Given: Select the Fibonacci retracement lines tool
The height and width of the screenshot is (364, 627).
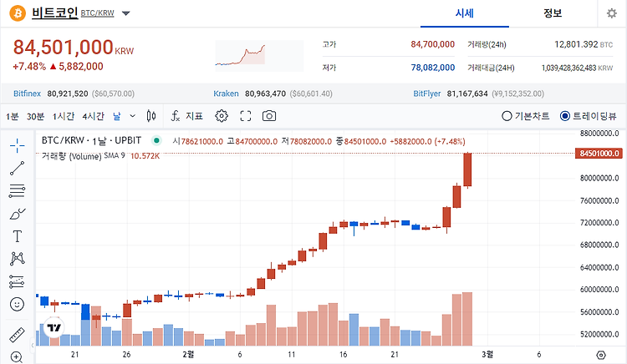Looking at the screenshot, I should [x=18, y=191].
